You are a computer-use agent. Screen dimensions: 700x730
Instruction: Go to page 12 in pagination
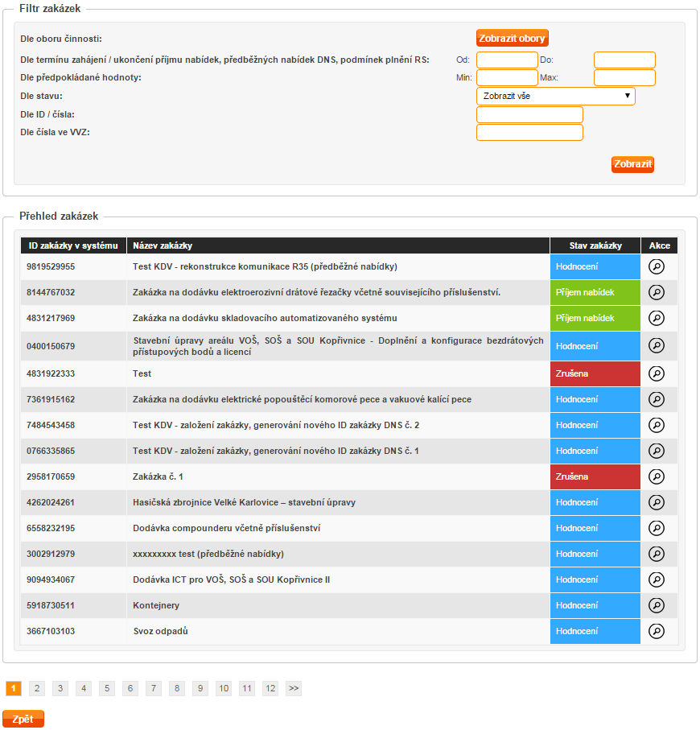coord(270,688)
